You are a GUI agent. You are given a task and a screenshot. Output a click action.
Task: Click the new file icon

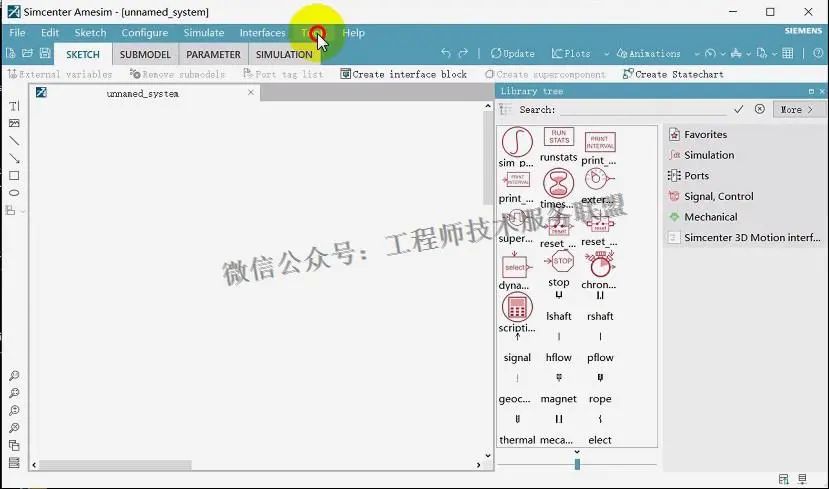pos(11,53)
